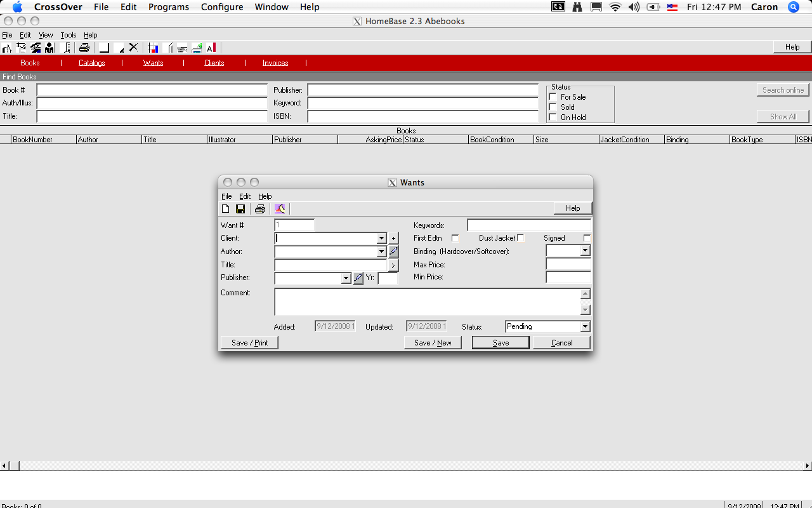
Task: Check the For Sale status checkbox
Action: [553, 97]
